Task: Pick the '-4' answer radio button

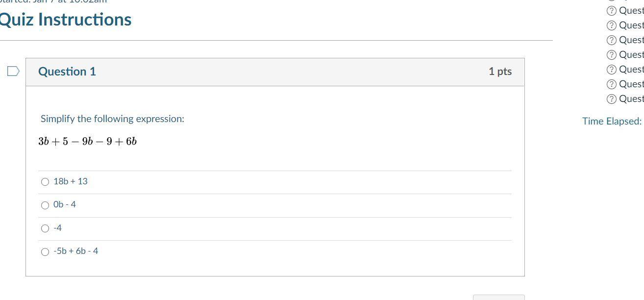Action: point(45,228)
